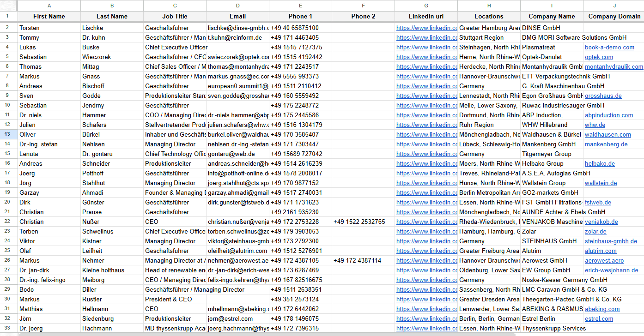The height and width of the screenshot is (336, 644).
Task: Open the grosshaus.de domain link
Action: point(603,96)
